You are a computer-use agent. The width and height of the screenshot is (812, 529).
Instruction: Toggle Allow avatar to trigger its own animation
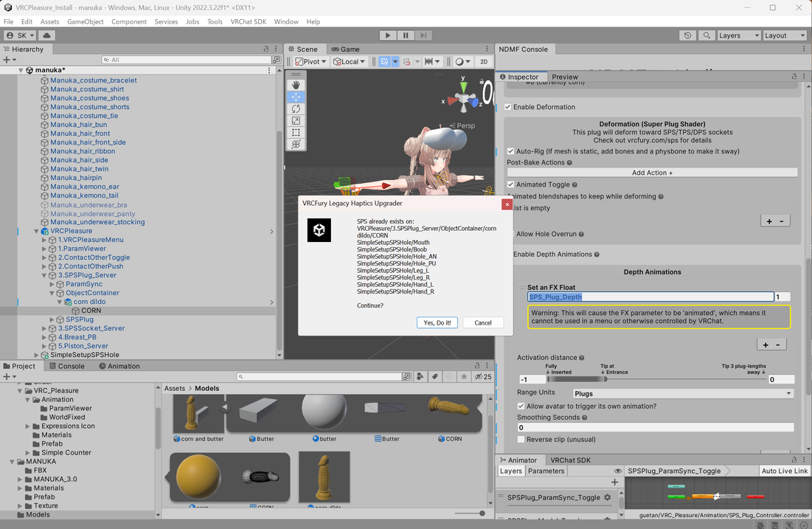click(521, 407)
